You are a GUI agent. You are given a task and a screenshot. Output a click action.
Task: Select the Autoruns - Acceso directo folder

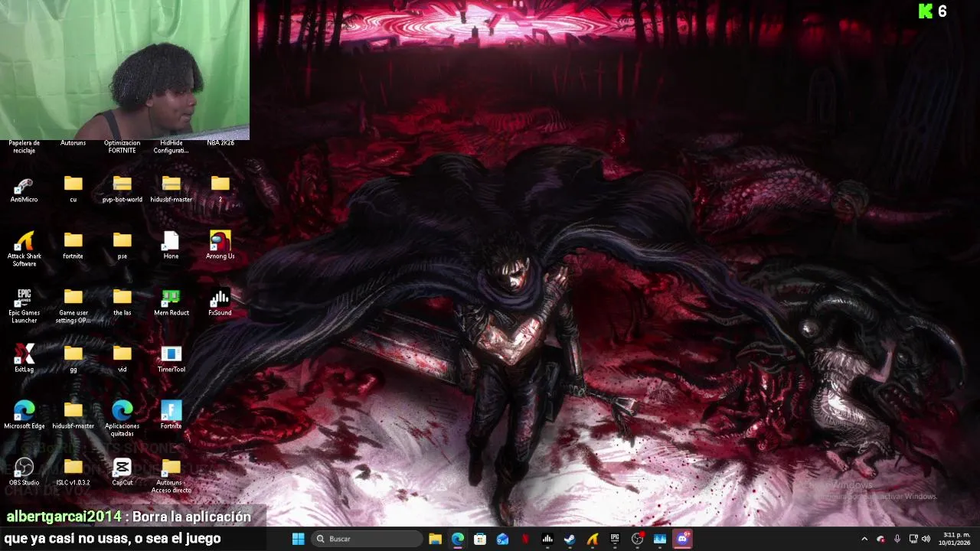[x=171, y=475]
